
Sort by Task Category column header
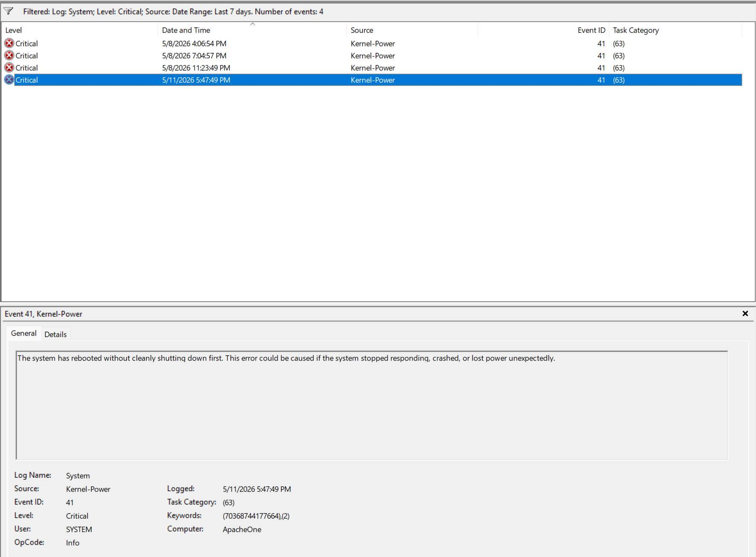[x=675, y=30]
